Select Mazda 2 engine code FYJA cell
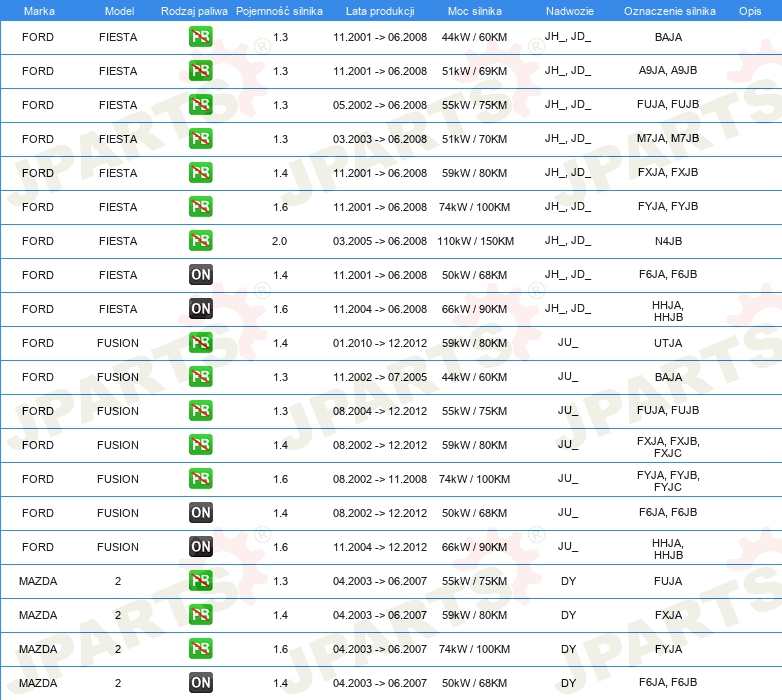The width and height of the screenshot is (782, 700). 668,649
